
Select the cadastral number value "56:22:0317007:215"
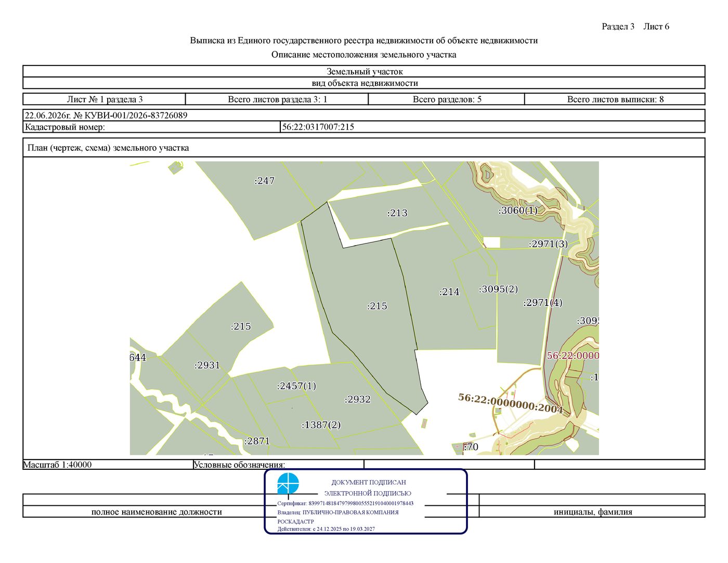pyautogui.click(x=318, y=127)
